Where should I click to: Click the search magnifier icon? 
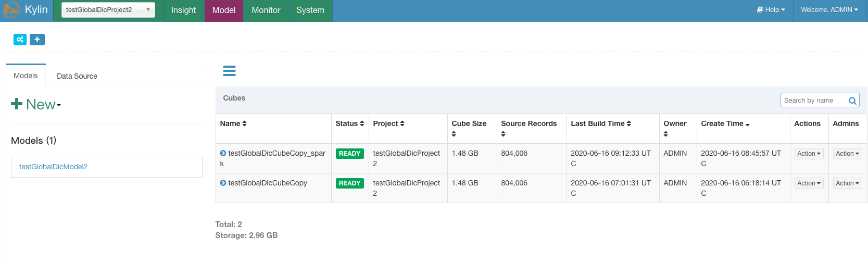tap(852, 101)
